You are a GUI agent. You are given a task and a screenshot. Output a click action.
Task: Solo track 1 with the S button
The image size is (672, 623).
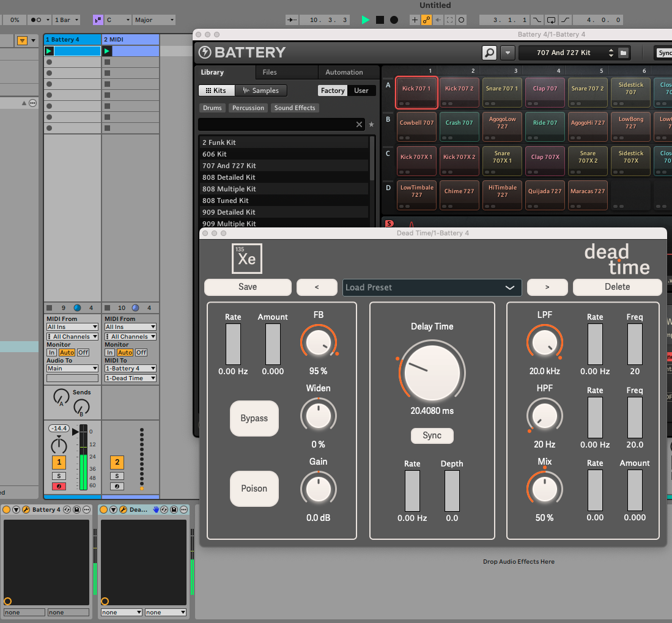[59, 476]
